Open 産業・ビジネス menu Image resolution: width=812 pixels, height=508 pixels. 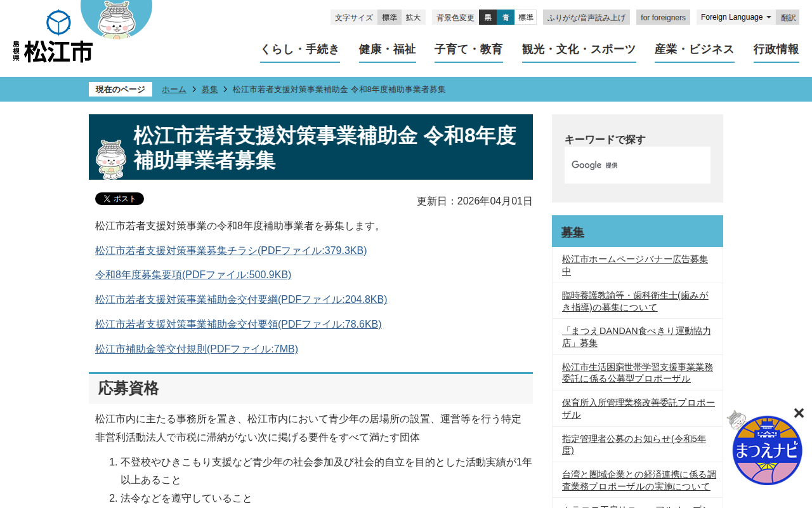coord(695,50)
